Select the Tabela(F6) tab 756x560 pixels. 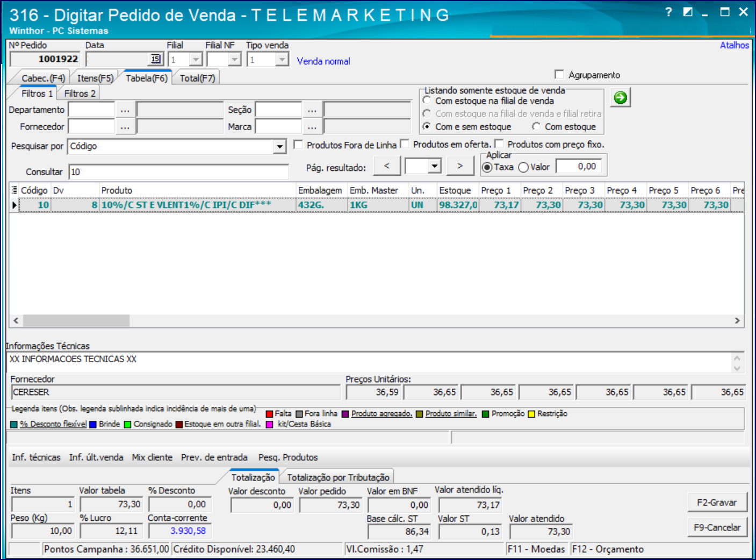(147, 78)
